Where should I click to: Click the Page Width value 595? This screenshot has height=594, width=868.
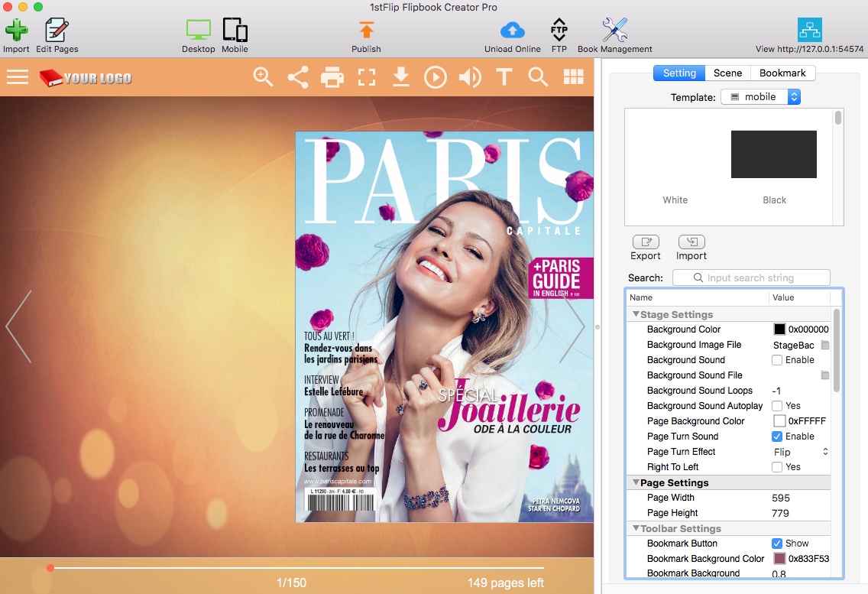click(x=781, y=498)
